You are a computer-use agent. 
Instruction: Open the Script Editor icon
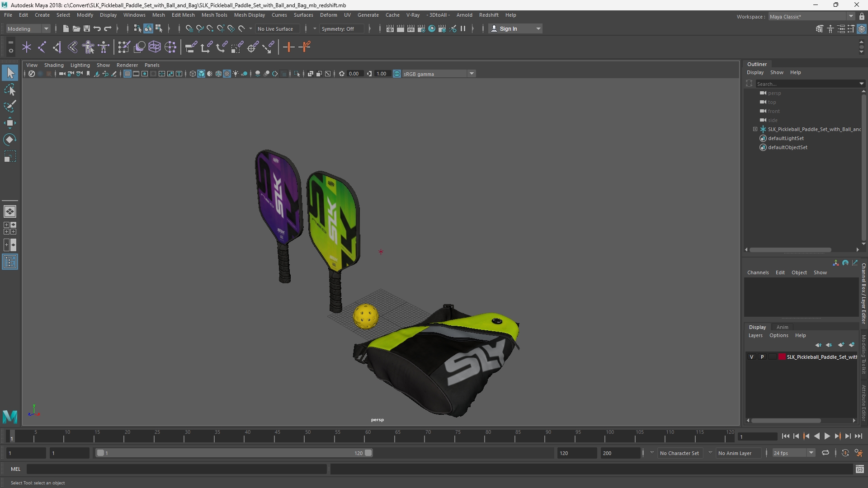pos(860,469)
